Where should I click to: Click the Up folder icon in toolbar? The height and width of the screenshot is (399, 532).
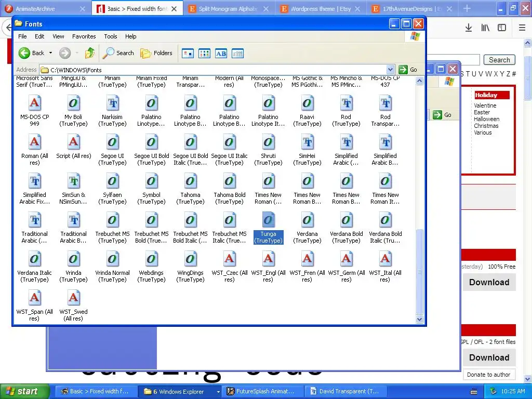pyautogui.click(x=90, y=53)
